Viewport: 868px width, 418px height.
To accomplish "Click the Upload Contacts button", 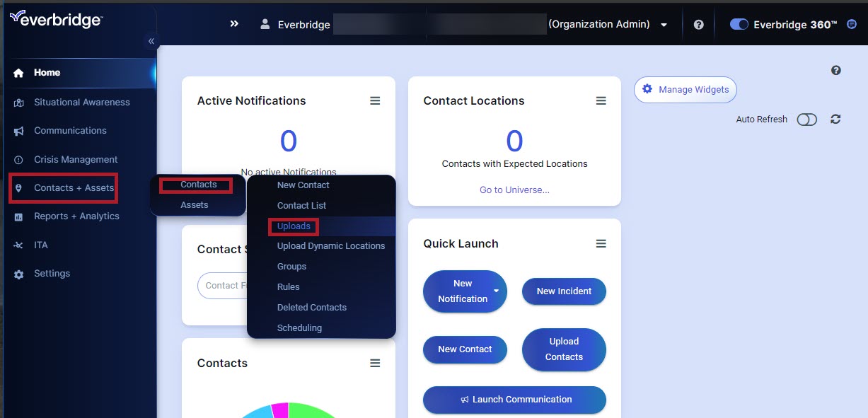I will [x=564, y=349].
